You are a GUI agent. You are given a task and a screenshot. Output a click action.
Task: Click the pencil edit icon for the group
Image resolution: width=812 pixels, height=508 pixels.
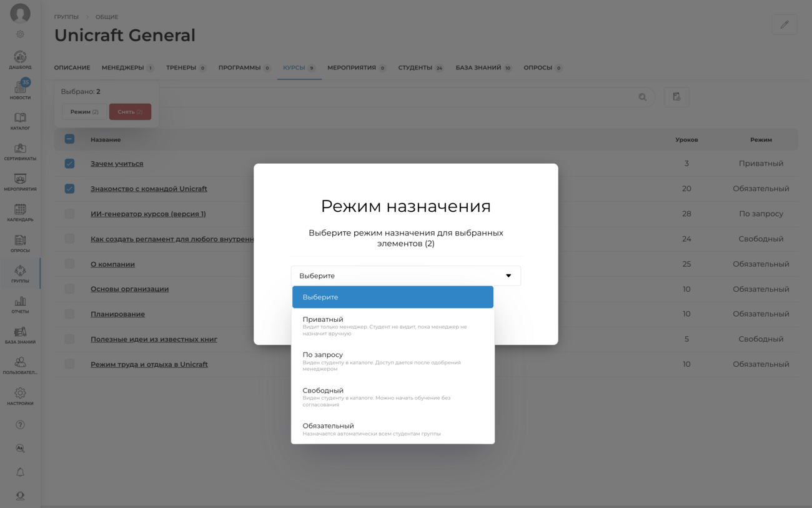785,24
